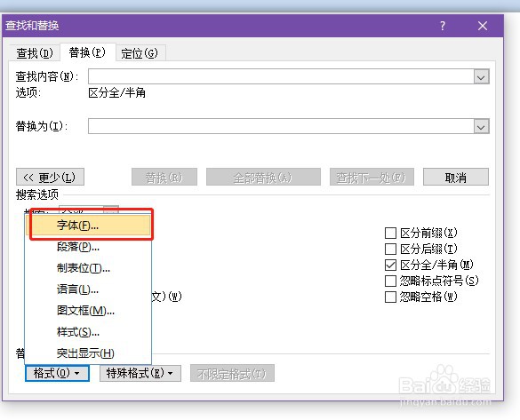This screenshot has height=420, width=520.
Task: Choose 突出显示(H) from format menu
Action: coord(88,353)
